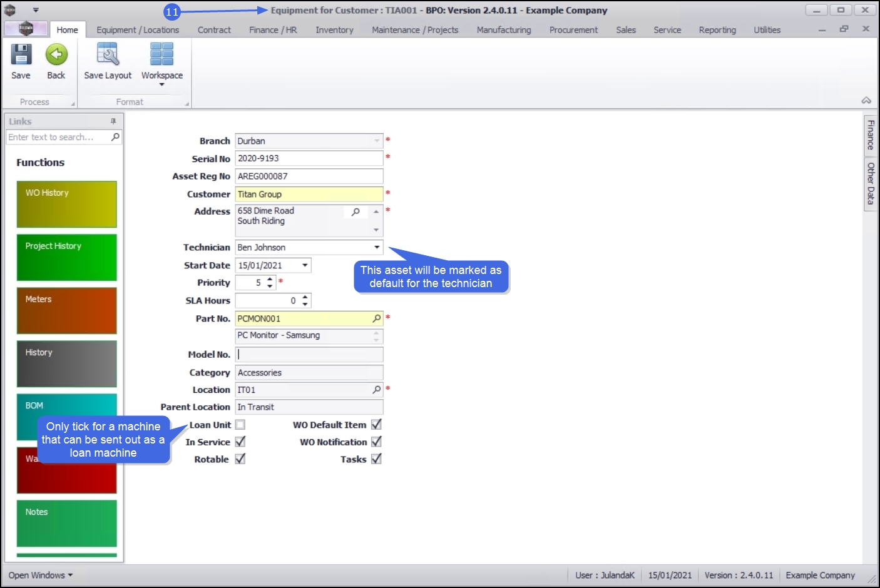Open the Service tab
The height and width of the screenshot is (588, 880).
tap(667, 29)
